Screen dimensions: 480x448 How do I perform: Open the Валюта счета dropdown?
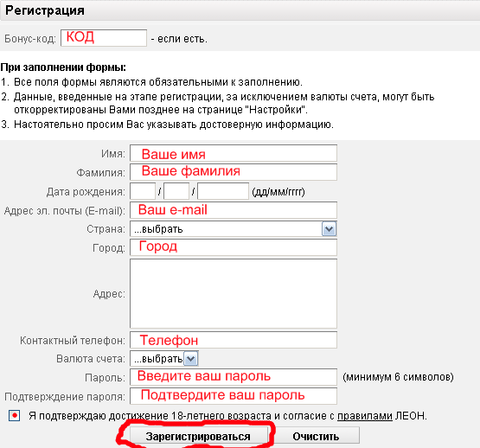coord(164,359)
